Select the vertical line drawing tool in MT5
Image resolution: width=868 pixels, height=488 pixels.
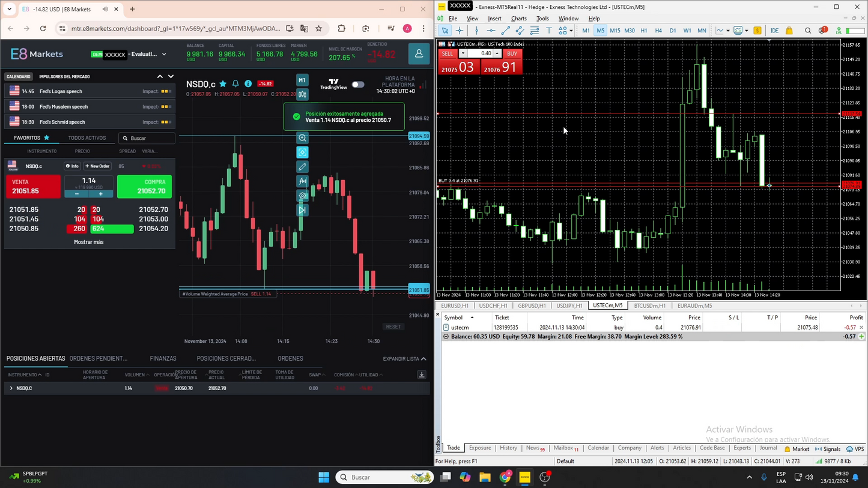click(476, 31)
